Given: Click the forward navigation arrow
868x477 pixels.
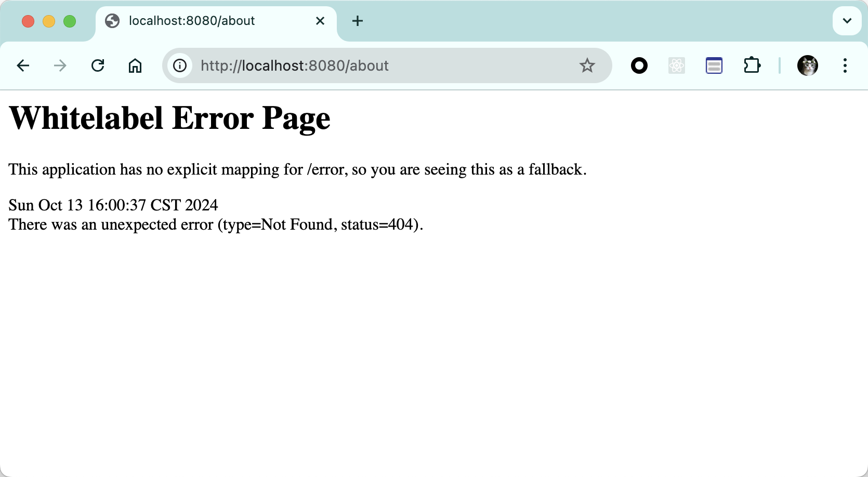Looking at the screenshot, I should click(60, 65).
